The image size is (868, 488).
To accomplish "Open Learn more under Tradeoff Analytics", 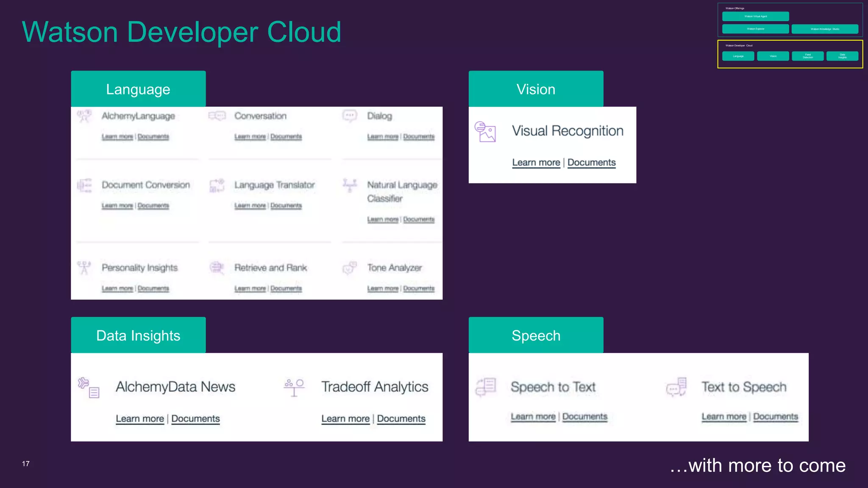I will pos(345,419).
